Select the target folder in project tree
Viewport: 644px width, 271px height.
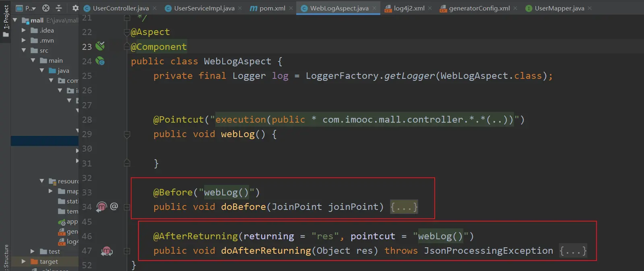(49, 262)
